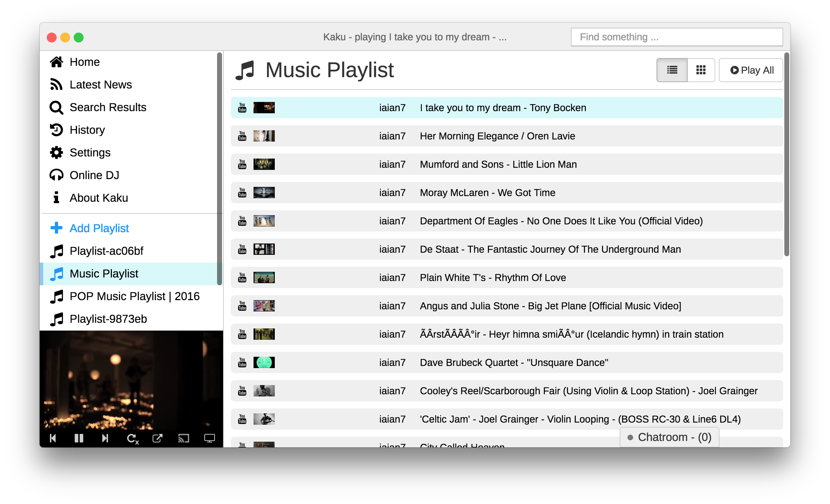Switch to list view
The height and width of the screenshot is (504, 830).
click(x=672, y=70)
